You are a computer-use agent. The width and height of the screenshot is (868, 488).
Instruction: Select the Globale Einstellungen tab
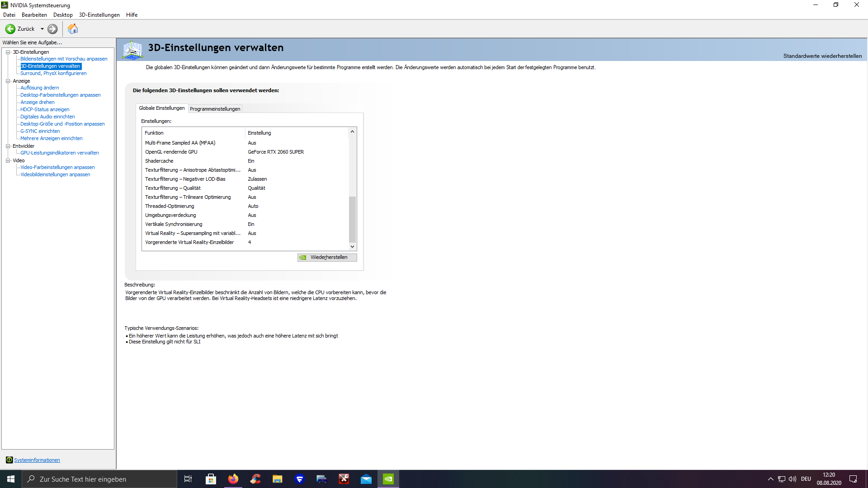point(162,108)
